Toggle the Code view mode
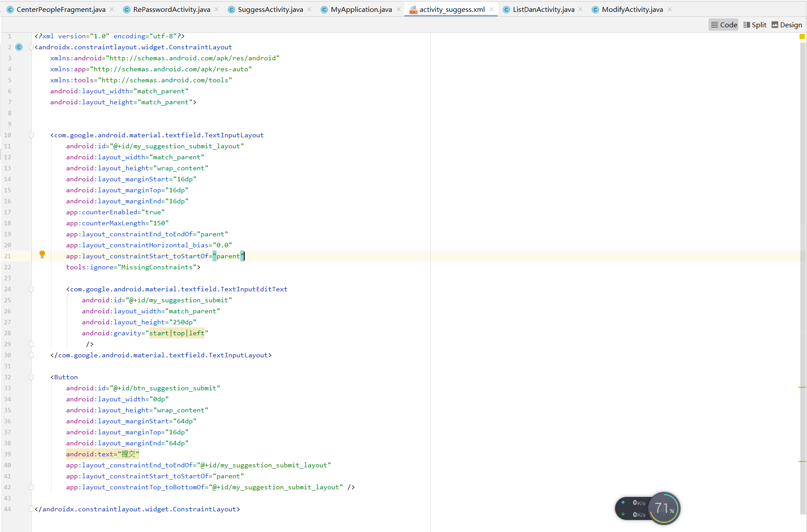 coord(723,25)
